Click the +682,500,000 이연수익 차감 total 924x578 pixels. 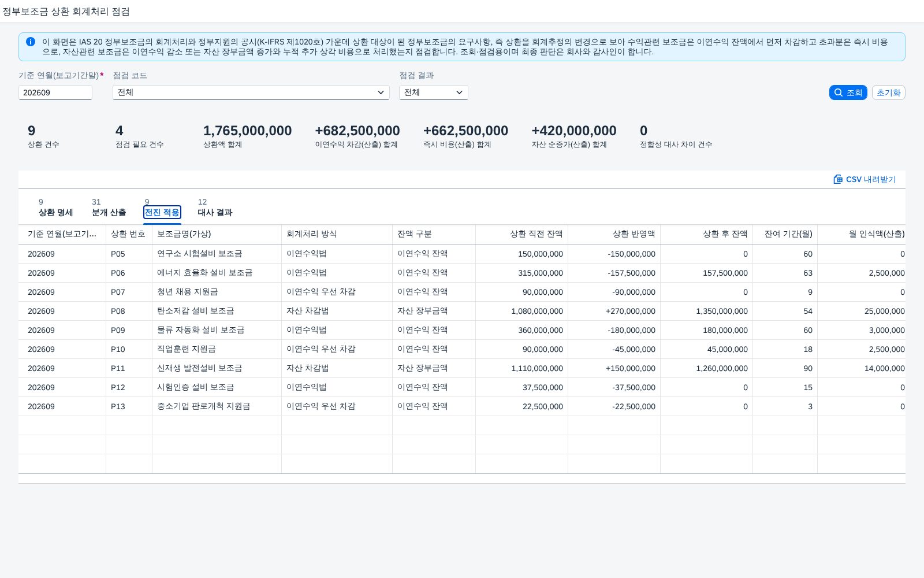[x=357, y=131]
